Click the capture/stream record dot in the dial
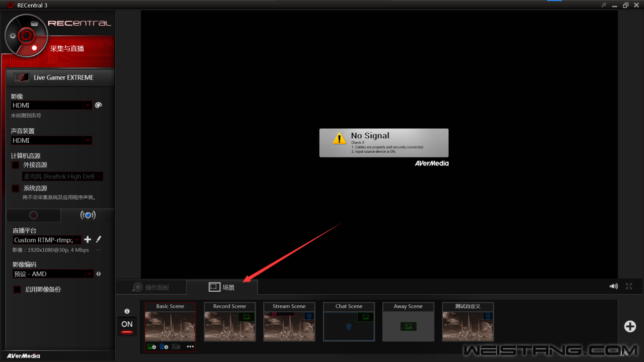Image resolution: width=644 pixels, height=362 pixels. (x=34, y=48)
